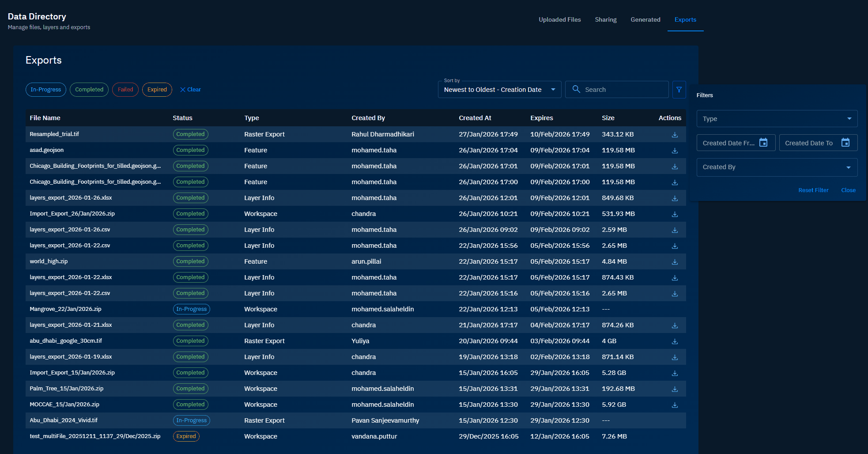The image size is (868, 454).
Task: Expand the Created By filter dropdown
Action: [x=777, y=167]
